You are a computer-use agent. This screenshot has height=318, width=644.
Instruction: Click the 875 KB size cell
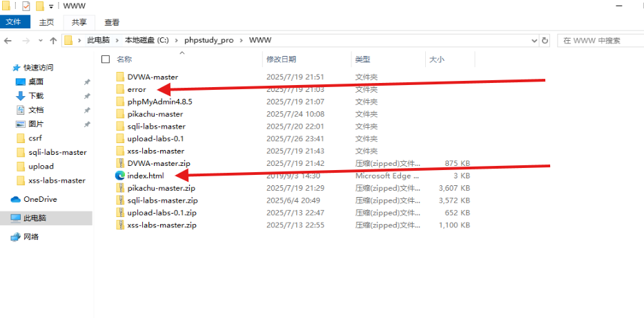458,163
